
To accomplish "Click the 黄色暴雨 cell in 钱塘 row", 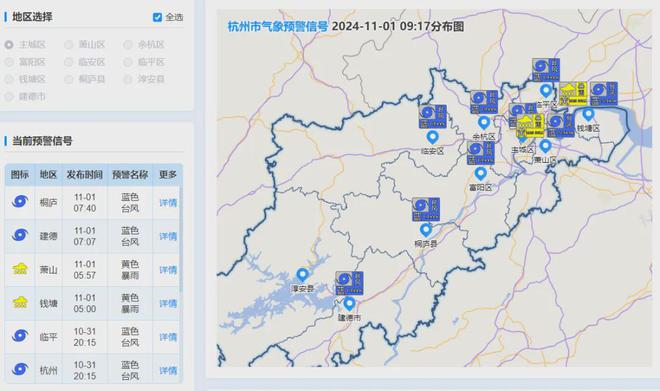I will (x=130, y=303).
